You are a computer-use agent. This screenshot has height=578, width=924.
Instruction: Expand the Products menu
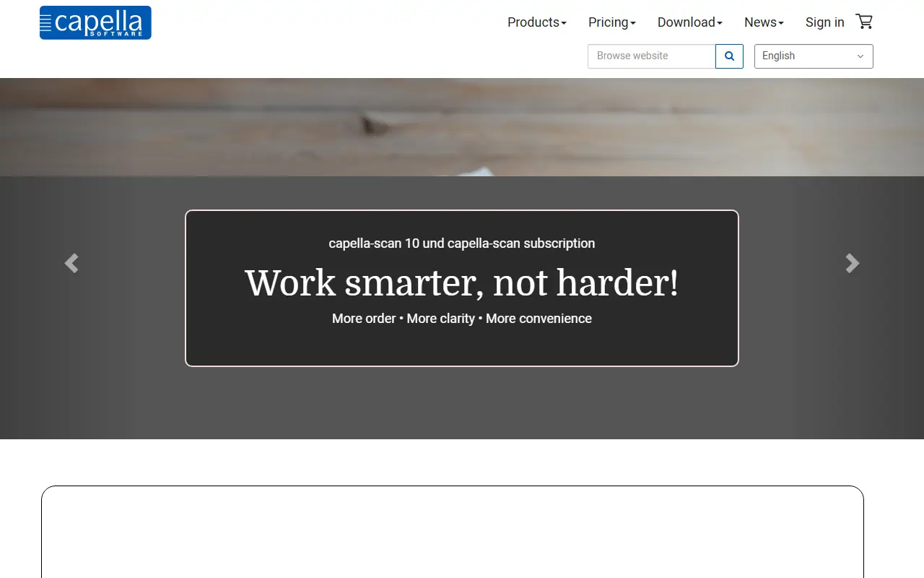pos(537,22)
